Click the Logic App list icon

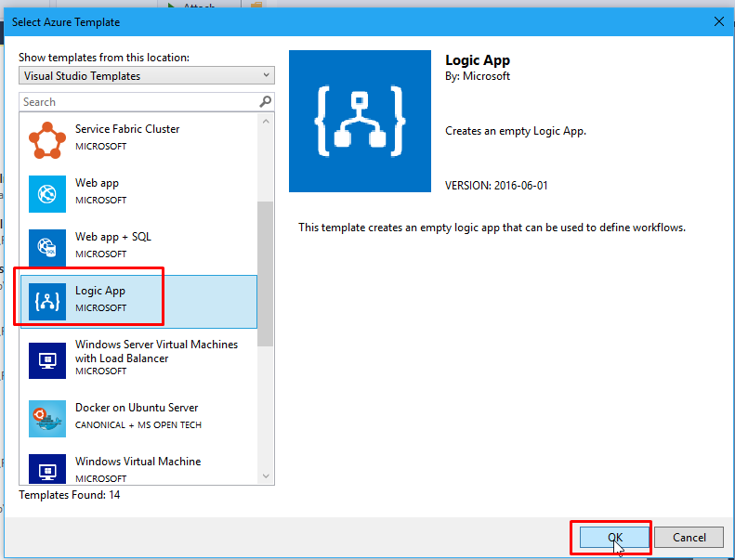[x=47, y=302]
